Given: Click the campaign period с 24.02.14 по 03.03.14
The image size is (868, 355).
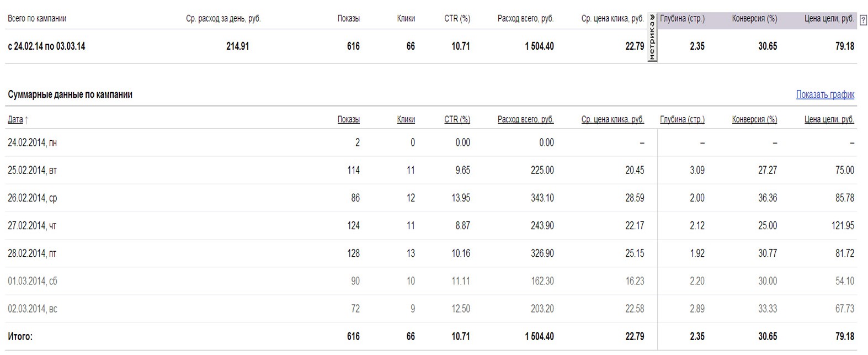Looking at the screenshot, I should pos(46,46).
